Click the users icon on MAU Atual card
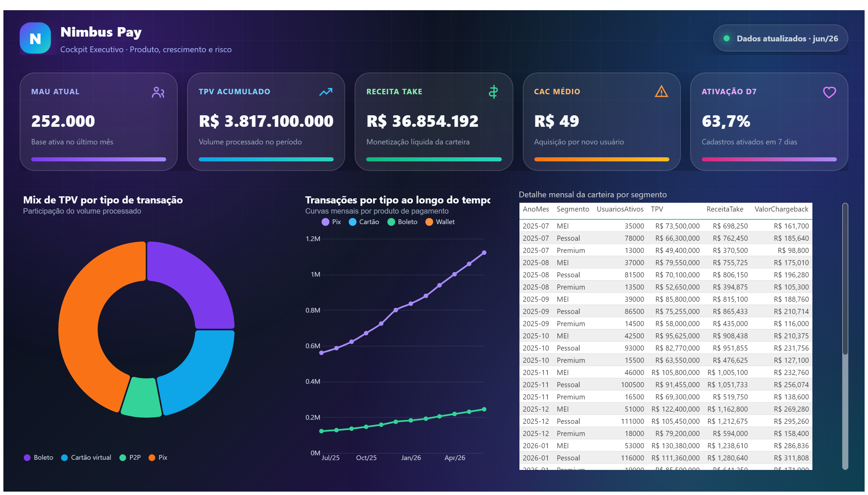Image resolution: width=868 pixels, height=495 pixels. pyautogui.click(x=158, y=92)
